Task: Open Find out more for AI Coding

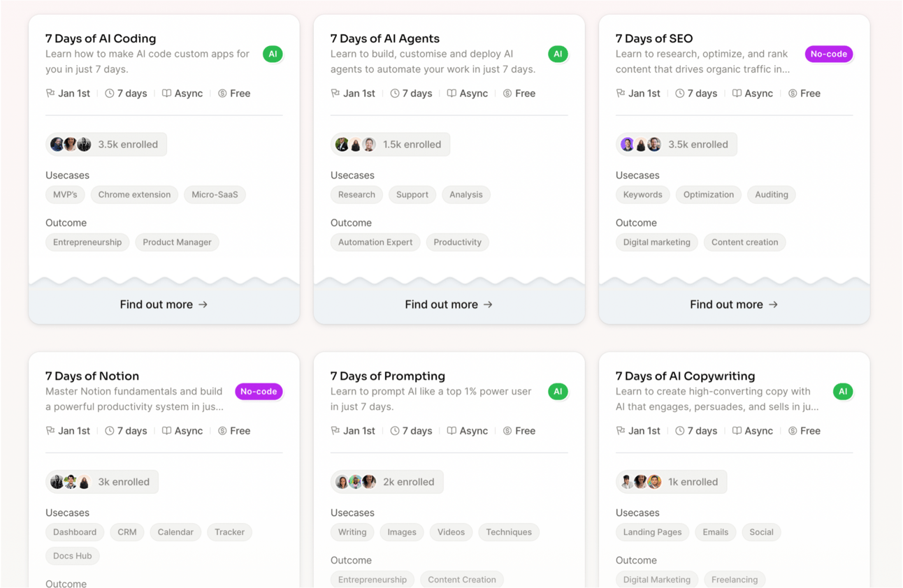Action: click(x=164, y=304)
